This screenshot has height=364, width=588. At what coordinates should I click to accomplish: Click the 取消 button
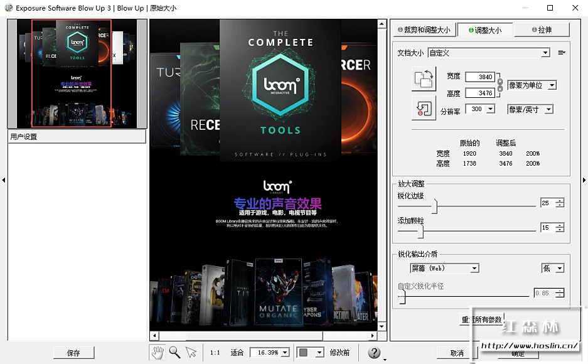point(457,353)
